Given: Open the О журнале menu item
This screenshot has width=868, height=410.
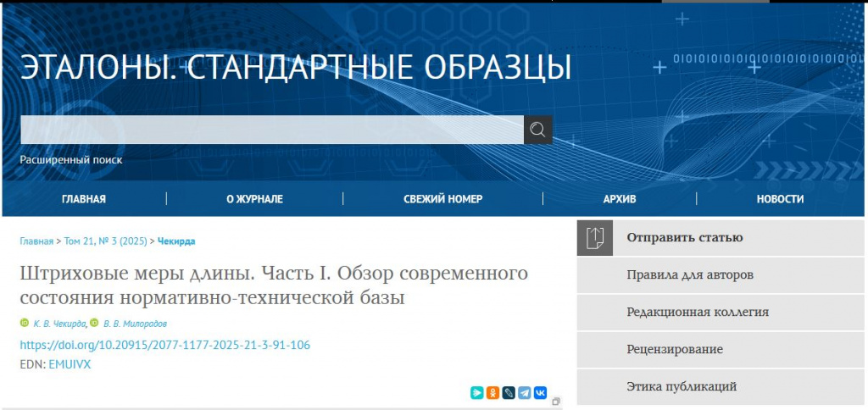Looking at the screenshot, I should [254, 199].
